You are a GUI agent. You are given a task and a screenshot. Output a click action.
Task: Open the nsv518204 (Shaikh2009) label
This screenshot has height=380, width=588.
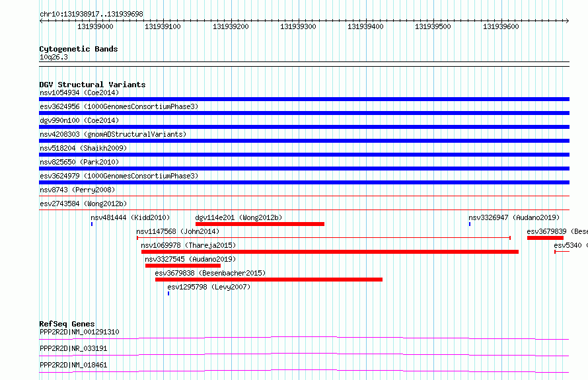point(83,148)
